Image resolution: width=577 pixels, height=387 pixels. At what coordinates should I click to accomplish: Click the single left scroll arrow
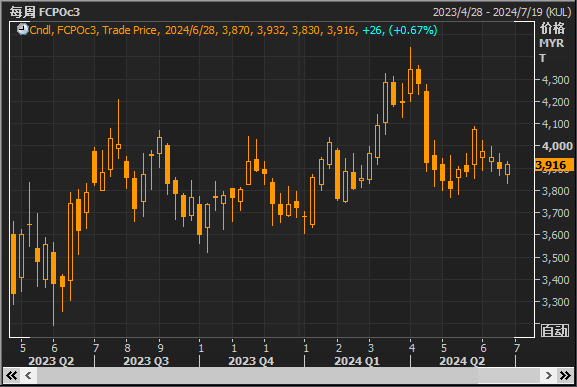point(28,376)
